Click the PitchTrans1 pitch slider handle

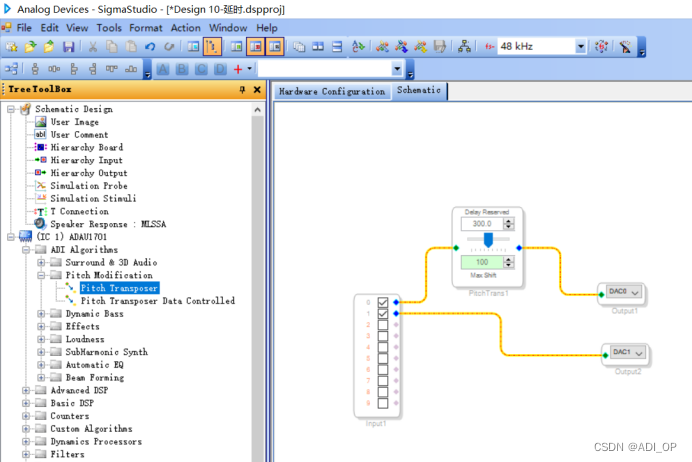pyautogui.click(x=488, y=240)
